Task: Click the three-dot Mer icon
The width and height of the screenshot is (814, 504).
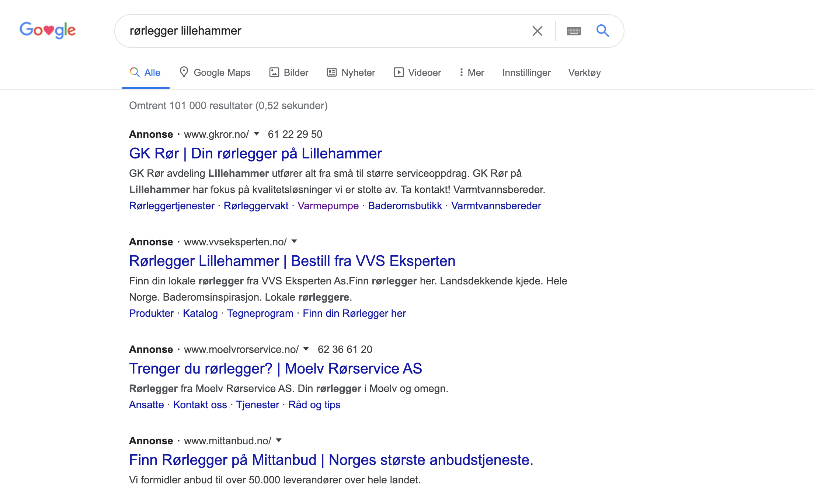Action: click(x=461, y=72)
